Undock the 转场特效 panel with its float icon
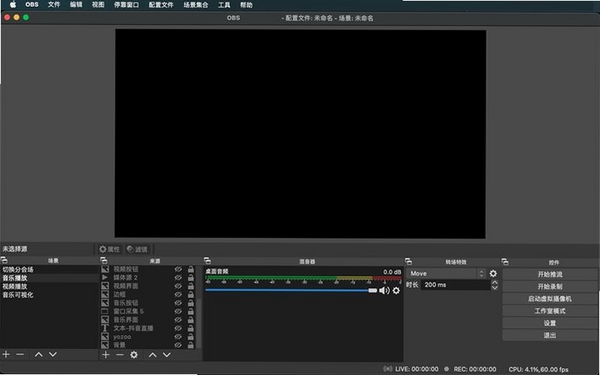Screen dimensions: 600x375 point(408,261)
